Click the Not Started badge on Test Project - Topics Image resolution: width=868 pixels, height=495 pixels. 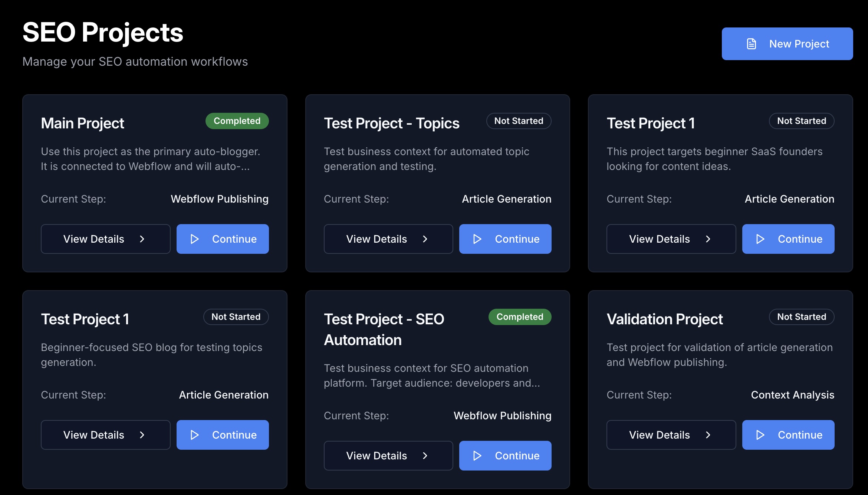519,121
